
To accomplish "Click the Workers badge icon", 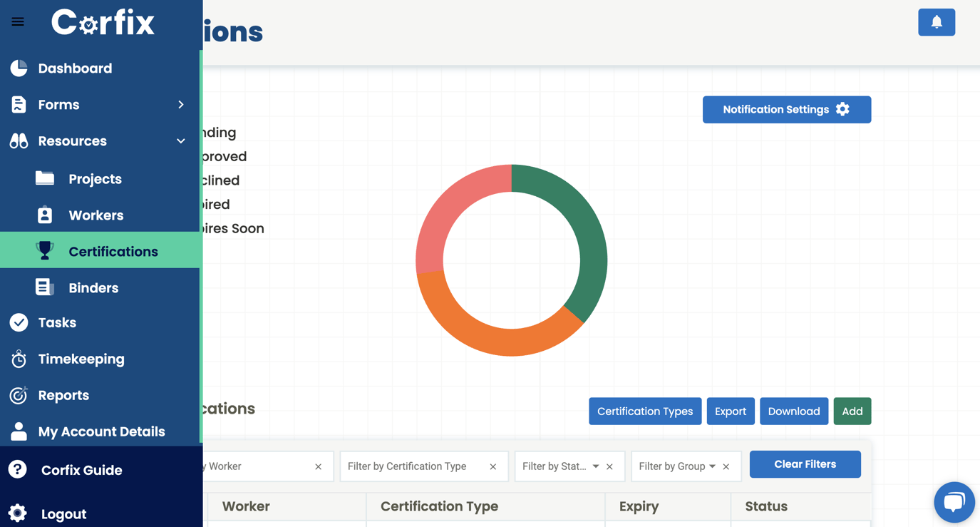I will point(45,215).
